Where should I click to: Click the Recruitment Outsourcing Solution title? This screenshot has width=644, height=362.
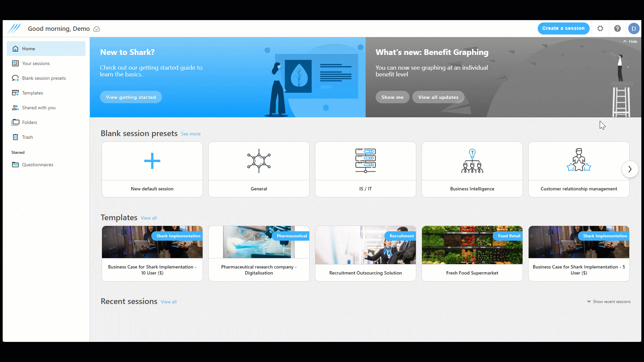pyautogui.click(x=366, y=273)
